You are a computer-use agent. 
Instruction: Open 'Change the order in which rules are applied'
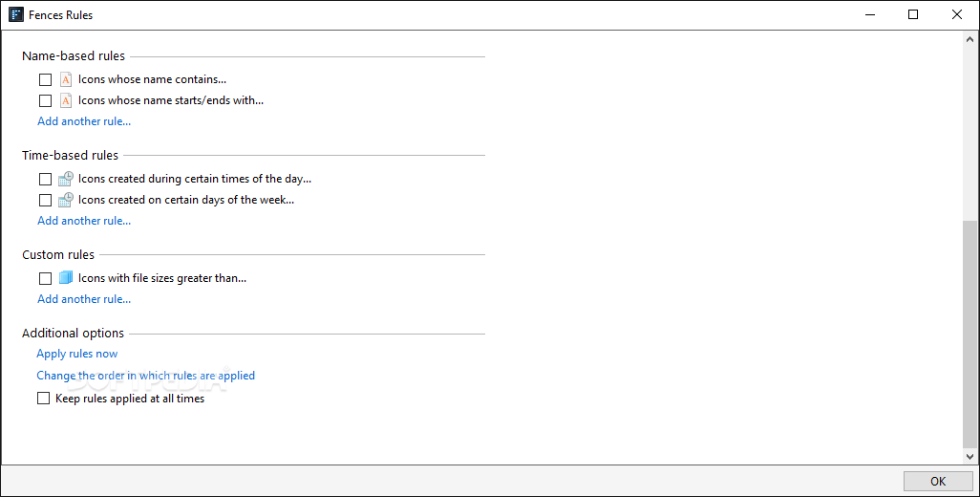coord(145,376)
